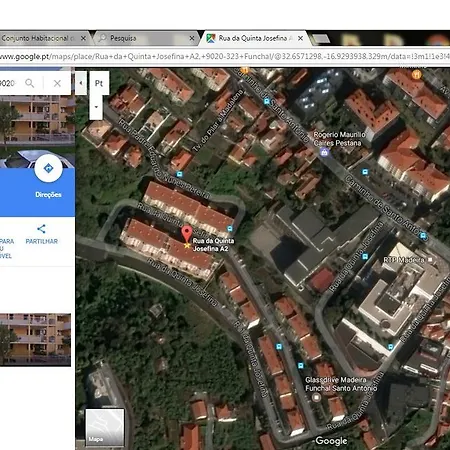The height and width of the screenshot is (450, 450).
Task: Click the yellow saved star on map
Action: (x=187, y=246)
